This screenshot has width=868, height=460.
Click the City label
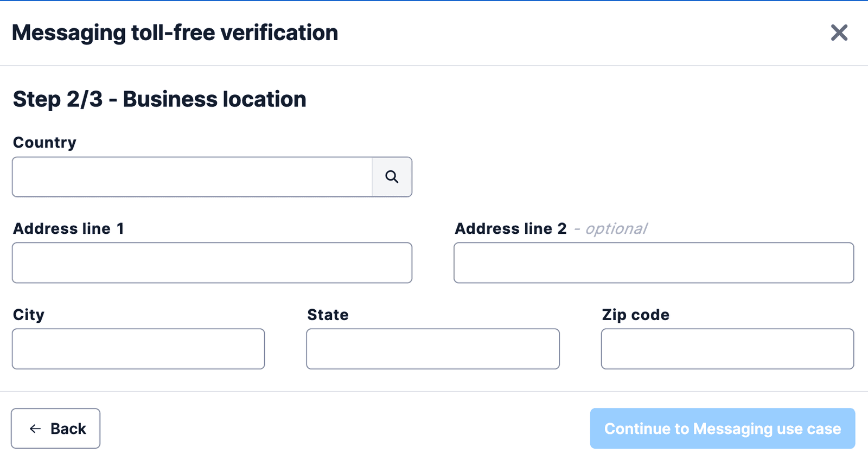[28, 315]
